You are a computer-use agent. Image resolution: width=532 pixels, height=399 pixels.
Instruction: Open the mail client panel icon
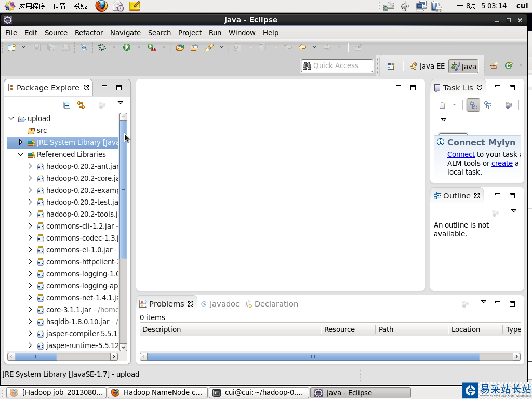[118, 6]
